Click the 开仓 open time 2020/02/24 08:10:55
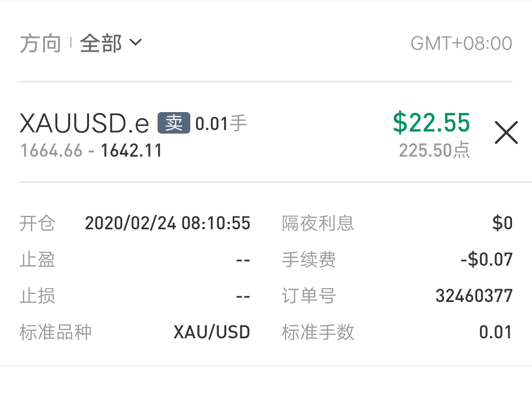The height and width of the screenshot is (411, 532). click(x=167, y=223)
